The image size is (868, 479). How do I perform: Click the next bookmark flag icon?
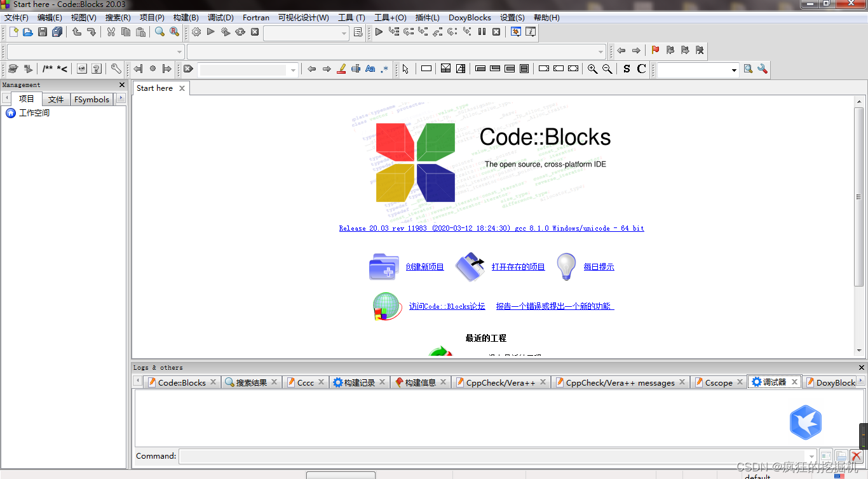tap(685, 50)
